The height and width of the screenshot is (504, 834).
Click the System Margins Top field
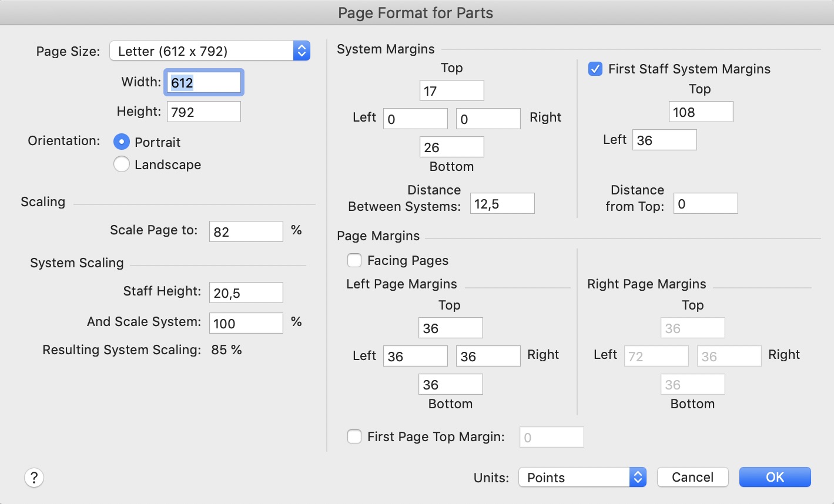tap(451, 91)
